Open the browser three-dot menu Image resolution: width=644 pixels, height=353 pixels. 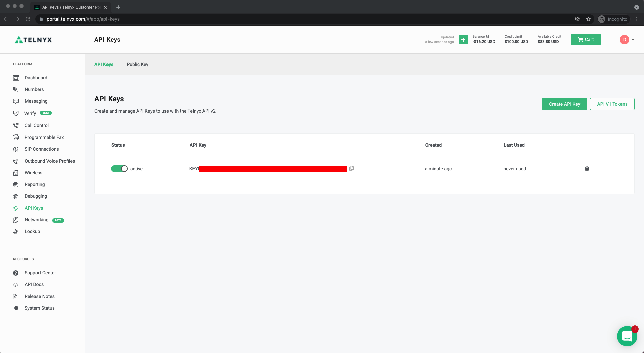pos(637,19)
